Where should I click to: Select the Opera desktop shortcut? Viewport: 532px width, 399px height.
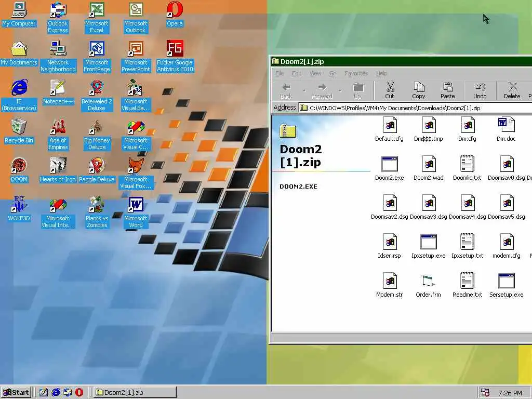(x=175, y=14)
